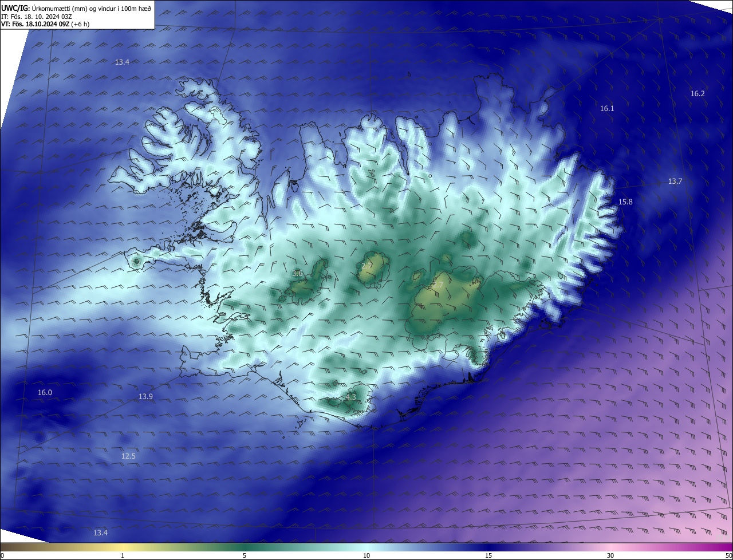Click the 13.9 value on the map
The width and height of the screenshot is (733, 560).
click(145, 397)
